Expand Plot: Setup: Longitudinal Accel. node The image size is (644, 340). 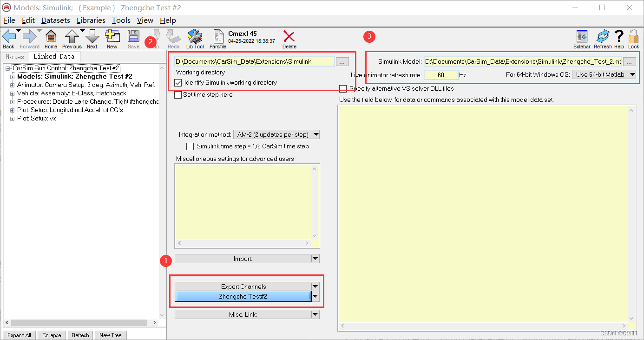13,110
